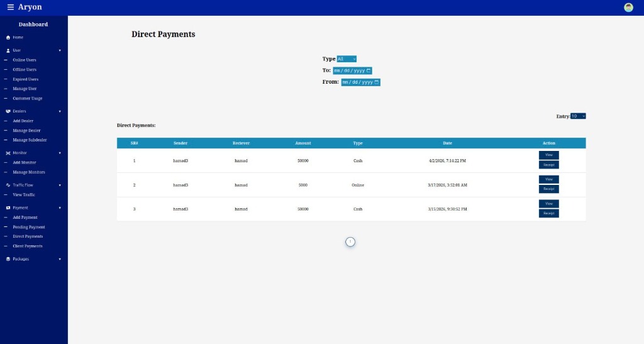Select the Online type cell
644x344 pixels.
pyautogui.click(x=358, y=185)
